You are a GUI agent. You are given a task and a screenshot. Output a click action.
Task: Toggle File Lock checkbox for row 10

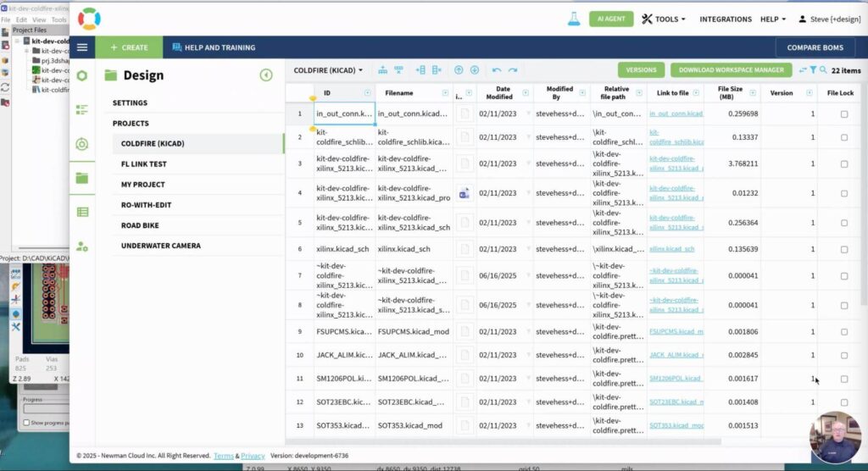point(843,355)
